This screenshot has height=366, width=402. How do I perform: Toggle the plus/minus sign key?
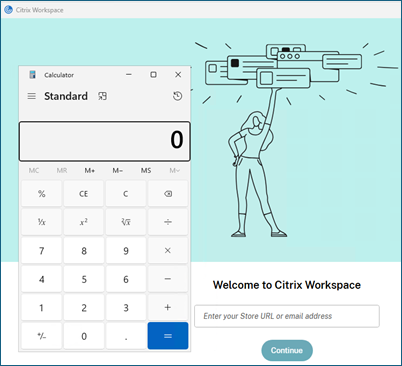coord(41,336)
